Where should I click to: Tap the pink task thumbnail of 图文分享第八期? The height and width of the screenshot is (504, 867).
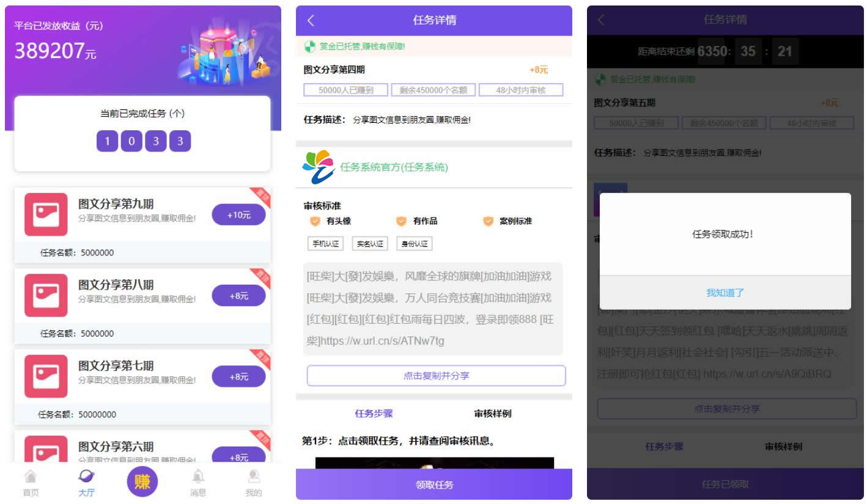[45, 295]
